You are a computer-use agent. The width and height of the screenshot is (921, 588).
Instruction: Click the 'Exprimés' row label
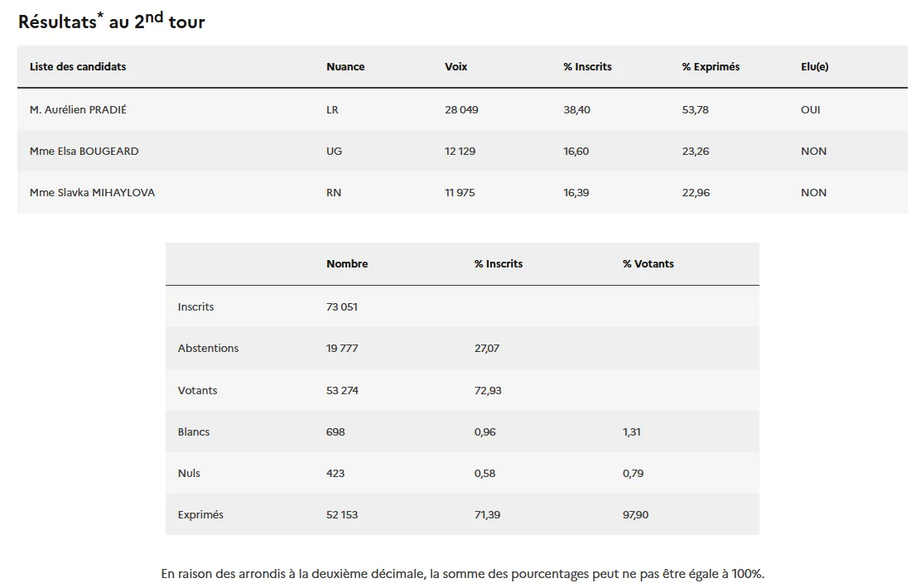(200, 515)
